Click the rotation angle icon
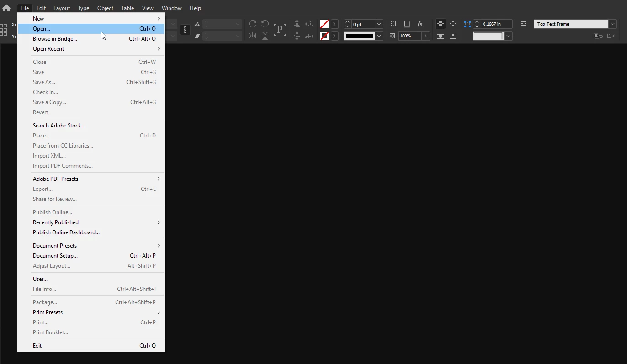 (197, 24)
